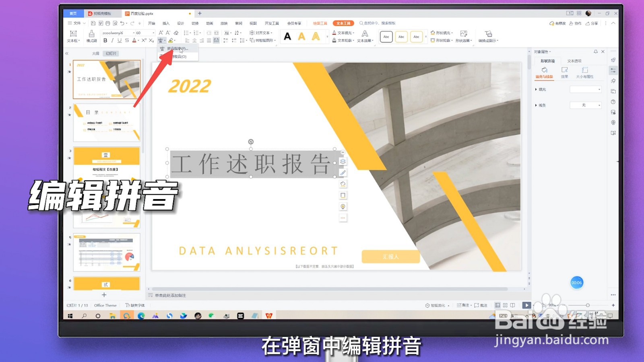Open the 文件 menu
The image size is (644, 362).
[x=76, y=23]
